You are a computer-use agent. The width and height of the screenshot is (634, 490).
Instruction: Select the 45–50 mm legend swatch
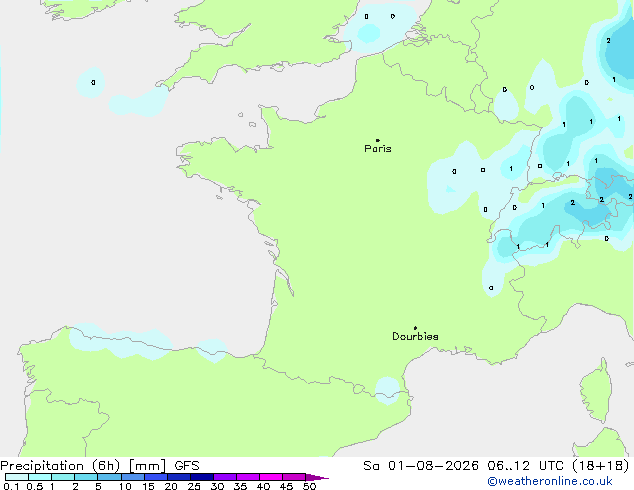pyautogui.click(x=294, y=477)
